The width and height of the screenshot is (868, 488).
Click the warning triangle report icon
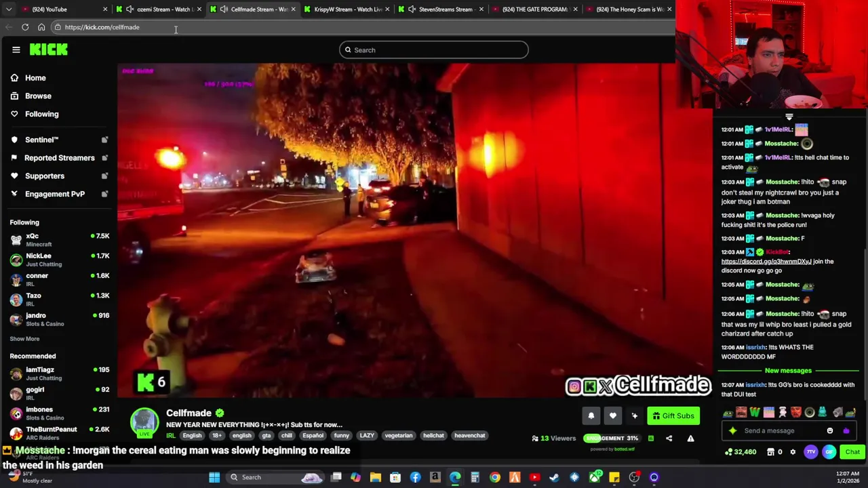(x=690, y=439)
